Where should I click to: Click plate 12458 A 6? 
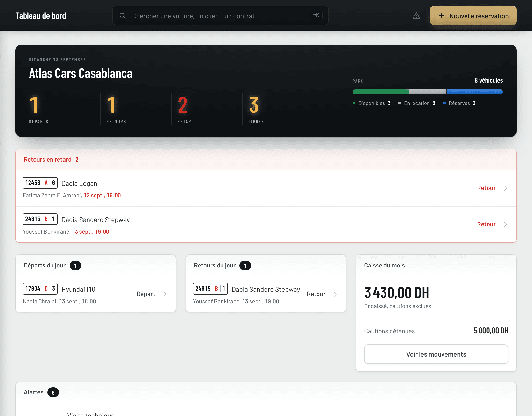pyautogui.click(x=40, y=183)
